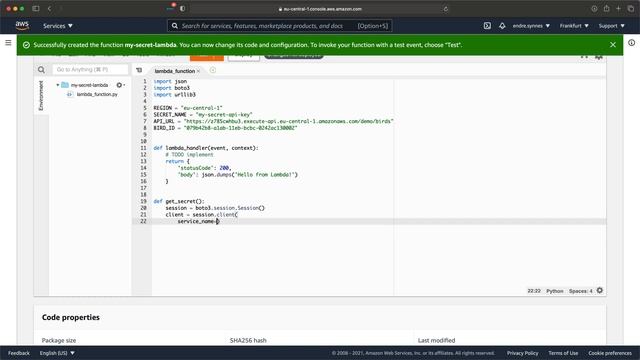This screenshot has width=640, height=360.
Task: Open the Frankfurt region selector
Action: point(574,26)
